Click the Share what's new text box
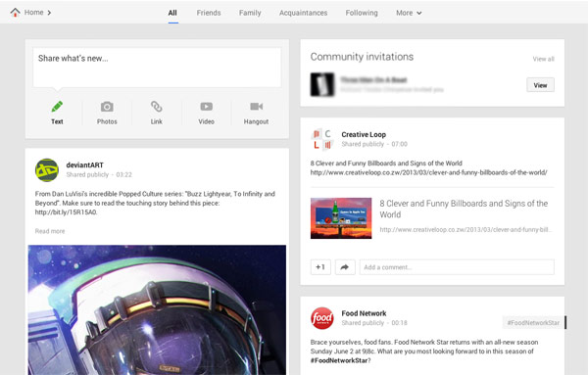588x375 pixels. point(157,68)
